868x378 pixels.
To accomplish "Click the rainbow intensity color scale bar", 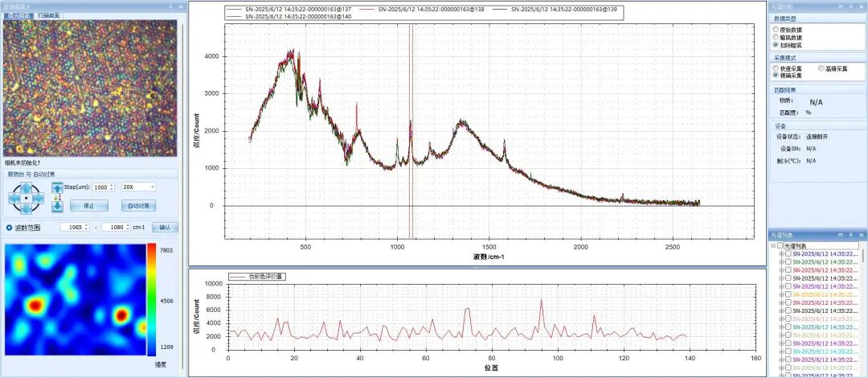I will 151,299.
